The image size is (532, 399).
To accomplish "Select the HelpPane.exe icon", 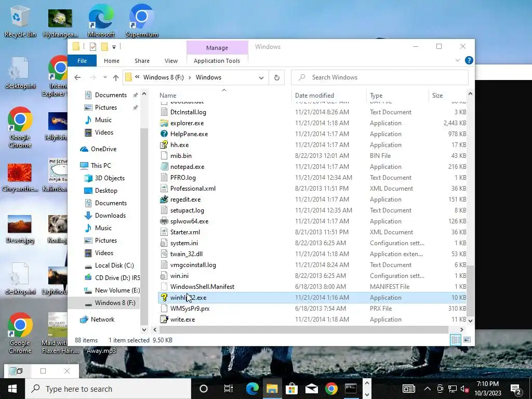I will point(164,134).
